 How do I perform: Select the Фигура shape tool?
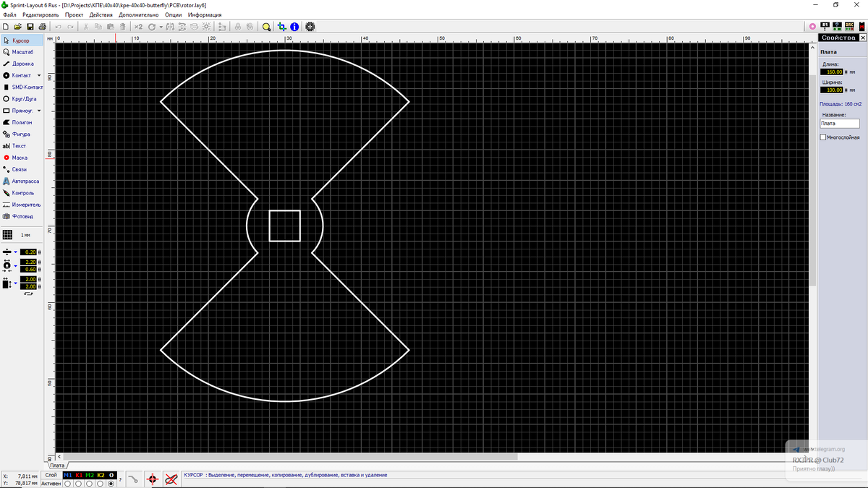[x=22, y=134]
